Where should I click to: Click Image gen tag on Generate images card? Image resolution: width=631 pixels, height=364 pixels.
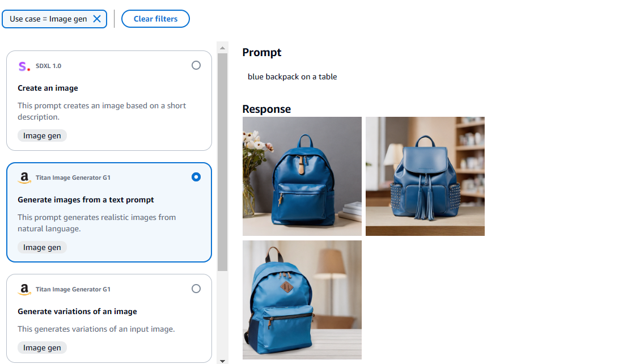coord(43,247)
